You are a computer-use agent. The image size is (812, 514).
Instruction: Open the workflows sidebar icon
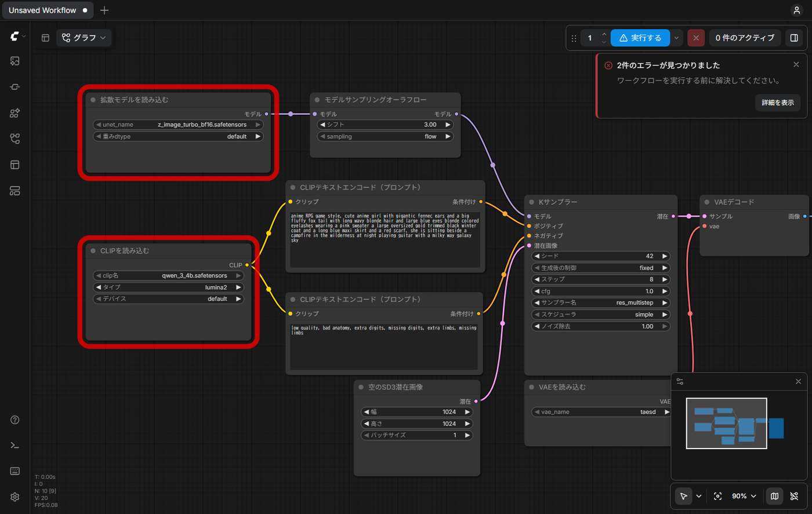click(x=15, y=139)
